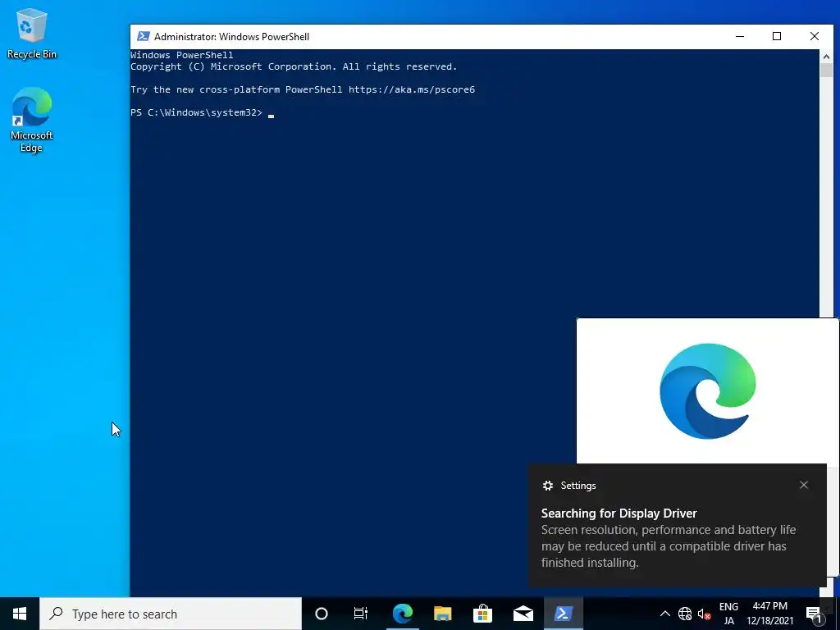This screenshot has width=840, height=630.
Task: Click the PowerShell icon in title bar
Action: pos(143,36)
